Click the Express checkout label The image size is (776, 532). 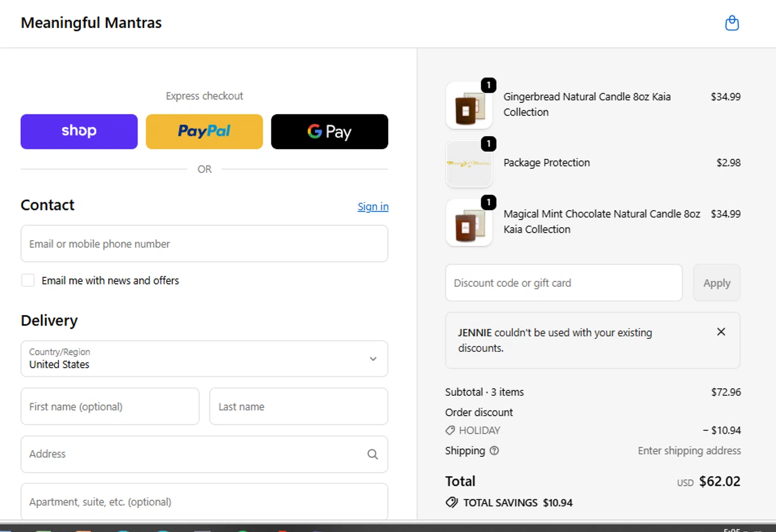coord(204,96)
